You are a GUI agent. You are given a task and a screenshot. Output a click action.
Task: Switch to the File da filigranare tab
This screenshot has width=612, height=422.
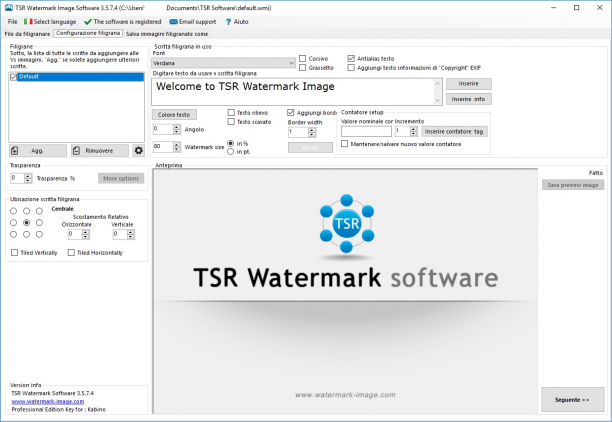[x=27, y=34]
